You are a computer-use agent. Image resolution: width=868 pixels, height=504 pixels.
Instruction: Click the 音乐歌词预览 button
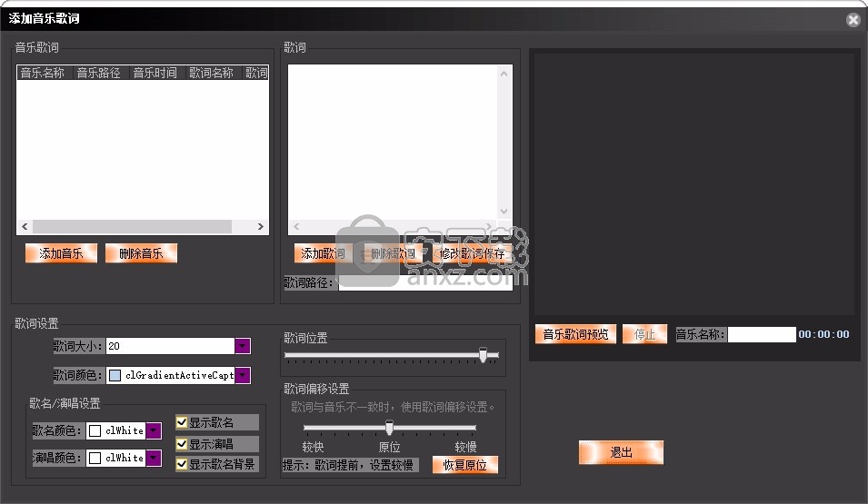tap(575, 334)
